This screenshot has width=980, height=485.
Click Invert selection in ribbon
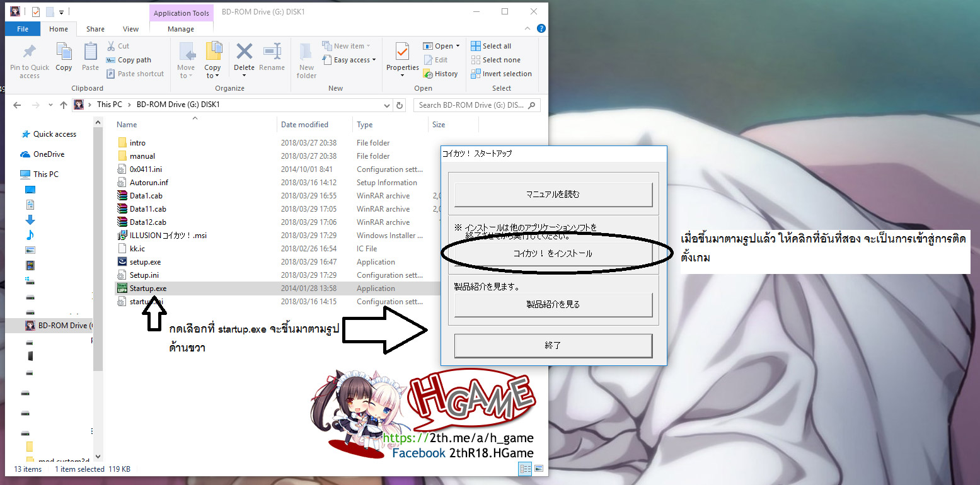pos(501,74)
